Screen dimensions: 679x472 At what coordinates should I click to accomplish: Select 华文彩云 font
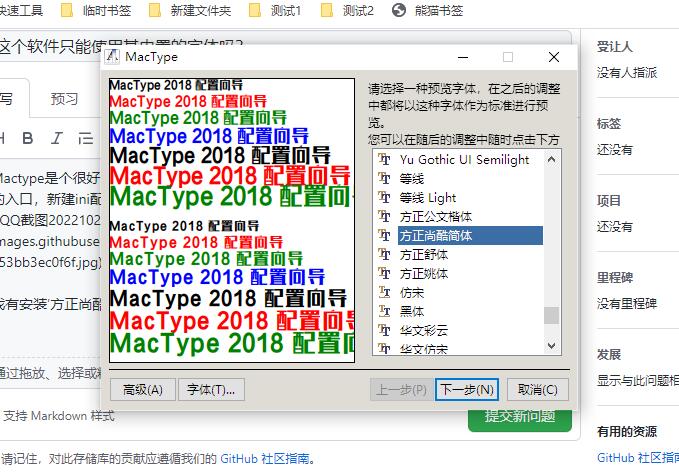coord(424,330)
